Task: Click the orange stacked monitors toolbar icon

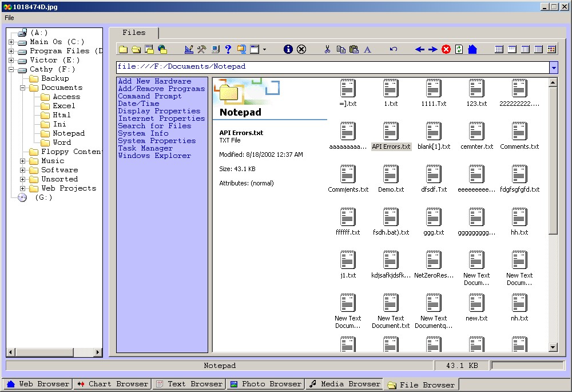Action: tap(241, 49)
